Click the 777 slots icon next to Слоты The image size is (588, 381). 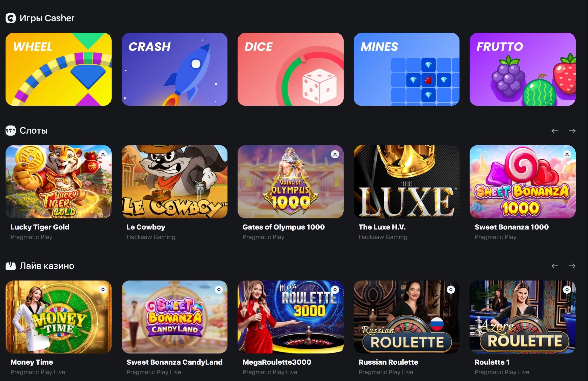coord(11,131)
